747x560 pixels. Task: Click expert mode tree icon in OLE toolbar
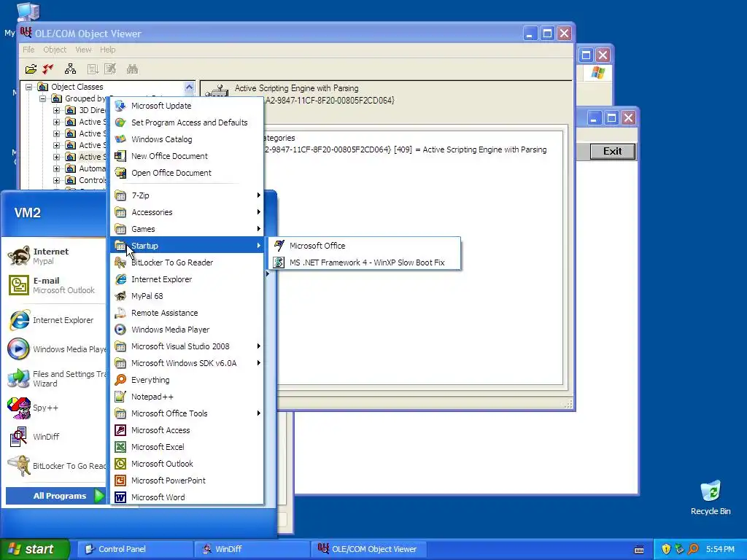pos(71,69)
